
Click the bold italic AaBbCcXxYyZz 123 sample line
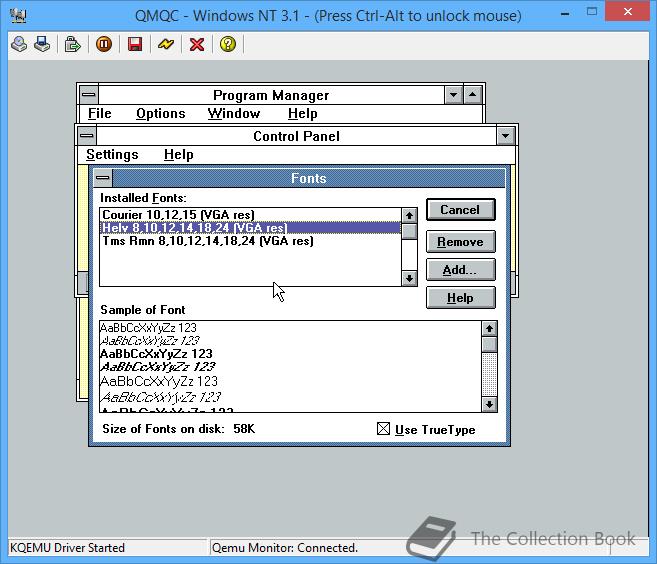pyautogui.click(x=158, y=367)
